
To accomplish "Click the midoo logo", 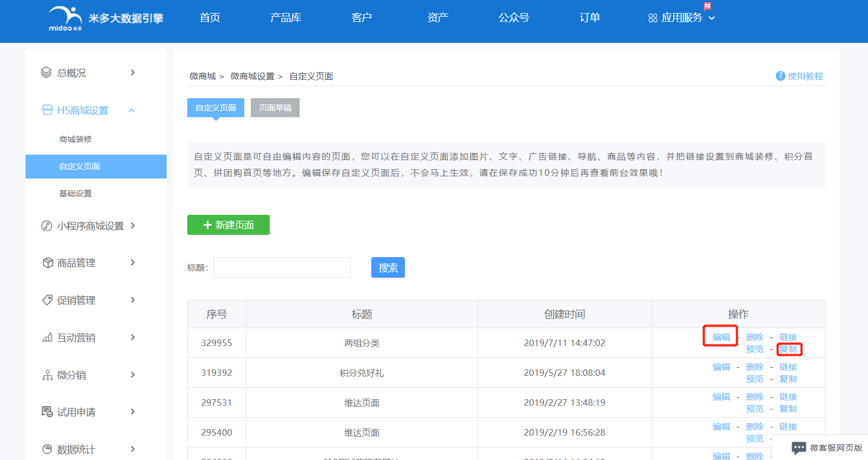I will coord(106,19).
